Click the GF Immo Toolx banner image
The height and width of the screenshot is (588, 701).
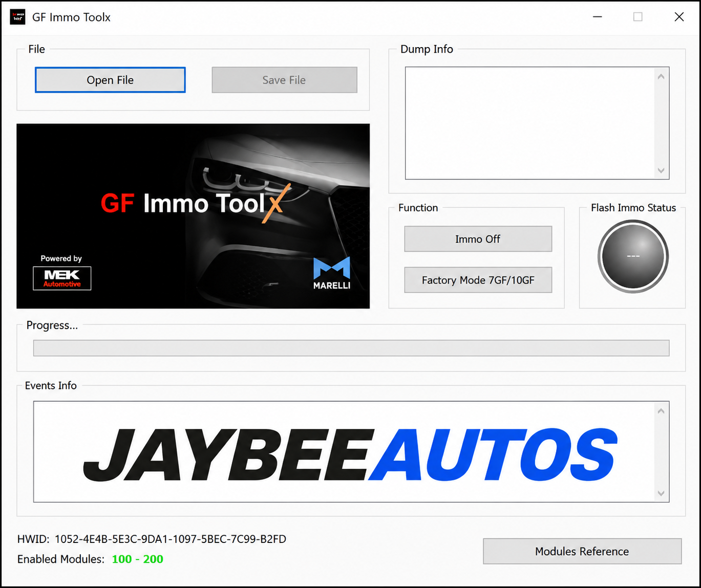click(193, 216)
